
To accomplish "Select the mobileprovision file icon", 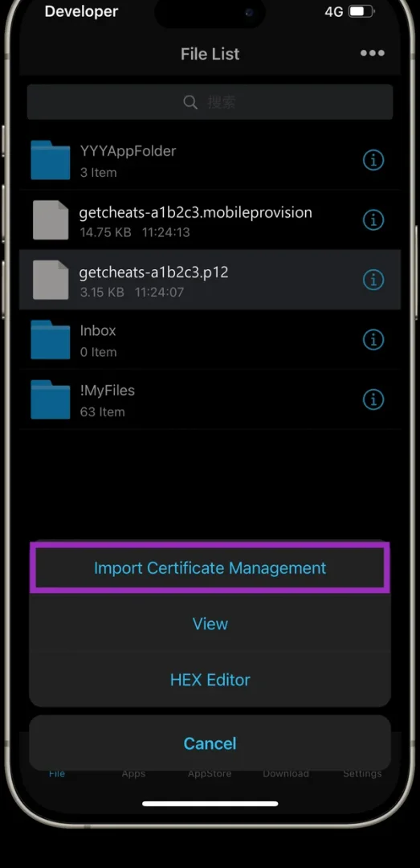I will pos(51,219).
